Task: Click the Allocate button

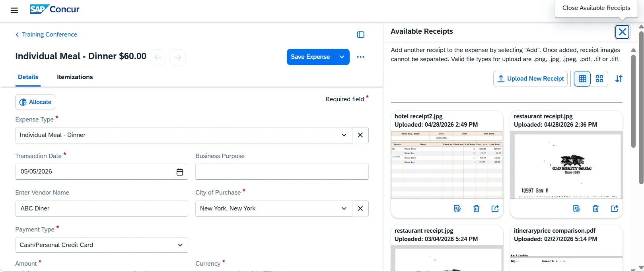Action: point(35,102)
